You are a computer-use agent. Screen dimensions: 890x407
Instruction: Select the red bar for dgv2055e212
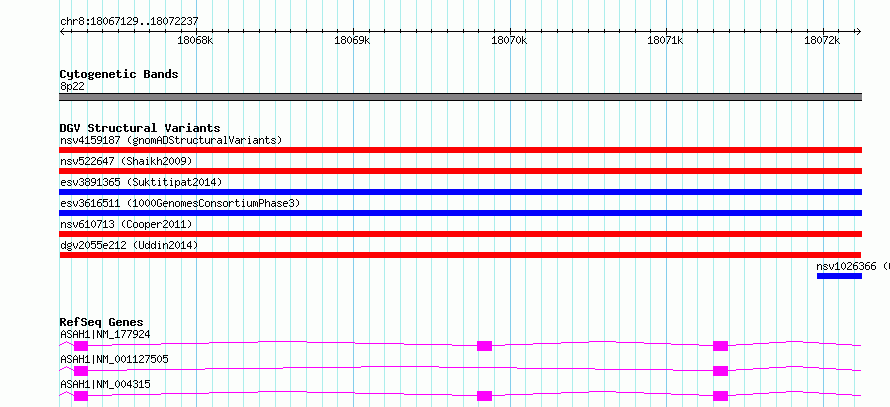pos(460,255)
